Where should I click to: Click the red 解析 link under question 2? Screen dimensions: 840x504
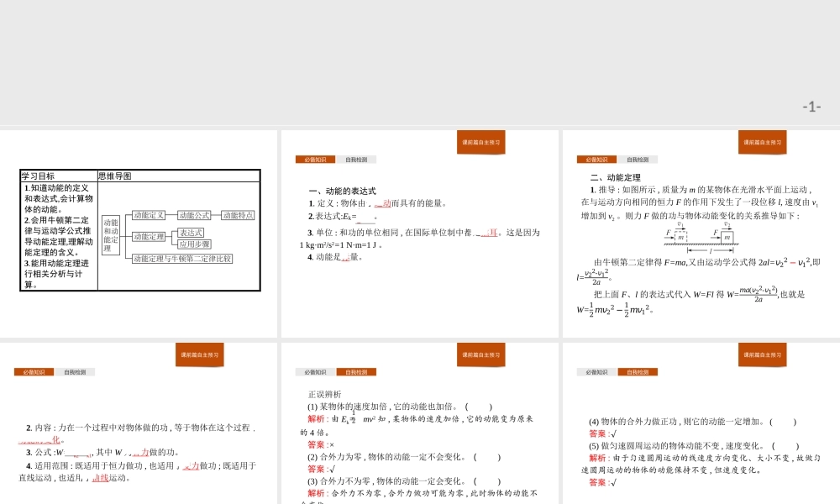pos(316,492)
